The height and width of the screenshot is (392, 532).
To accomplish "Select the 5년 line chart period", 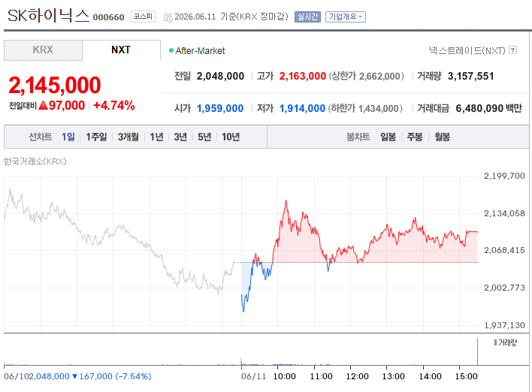I will [204, 137].
